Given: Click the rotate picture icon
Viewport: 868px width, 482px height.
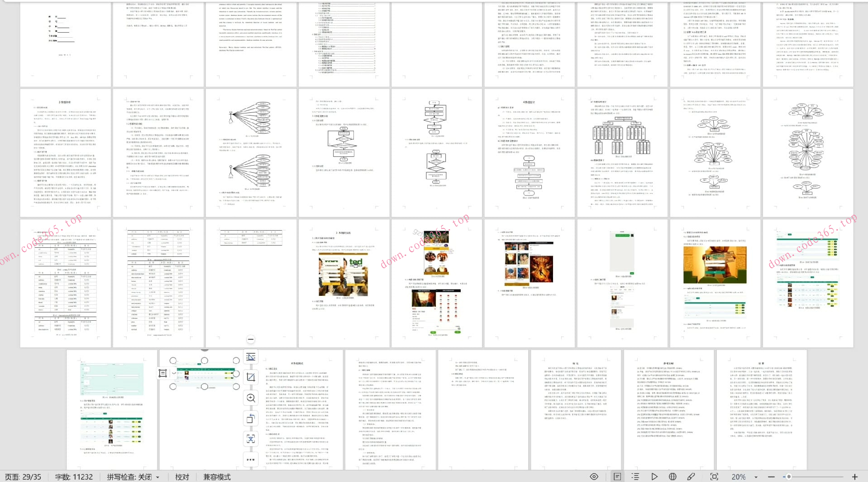Looking at the screenshot, I should pyautogui.click(x=251, y=419).
